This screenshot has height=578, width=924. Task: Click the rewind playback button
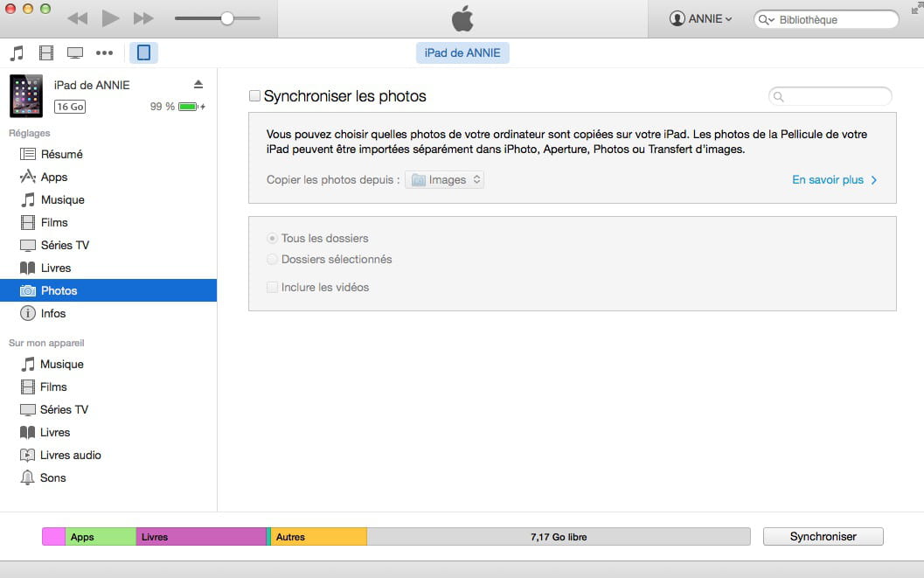(x=77, y=18)
